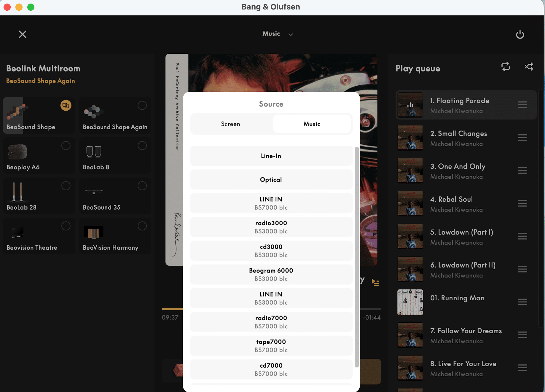Toggle BeoLab 28 selection circle
Viewport: 545px width, 392px height.
66,186
